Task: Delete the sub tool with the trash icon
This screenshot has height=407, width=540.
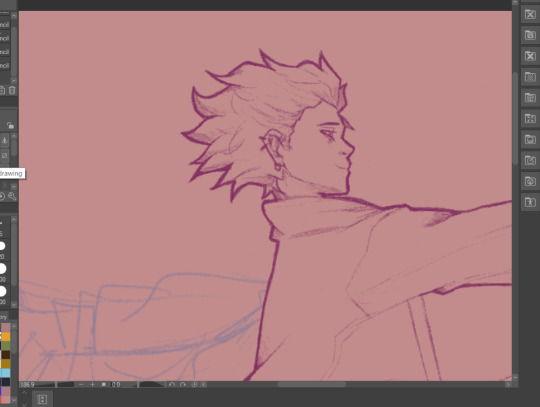Action: (x=12, y=90)
